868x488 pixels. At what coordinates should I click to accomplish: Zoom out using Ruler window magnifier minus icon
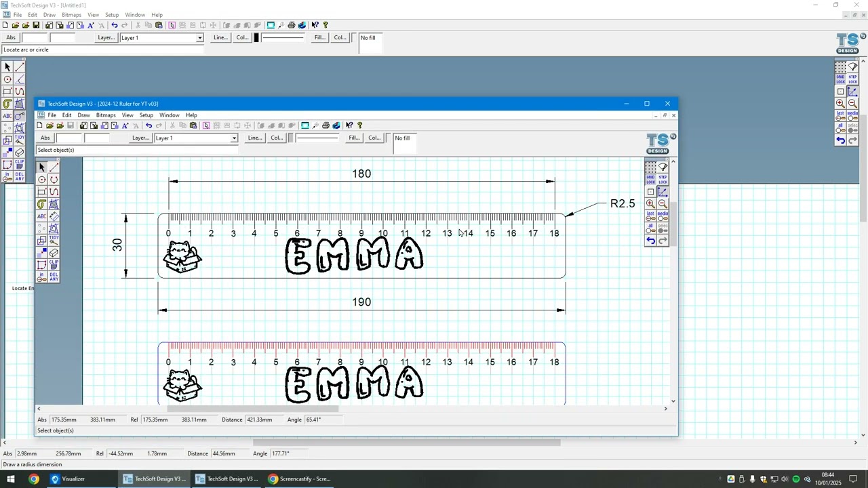click(663, 203)
